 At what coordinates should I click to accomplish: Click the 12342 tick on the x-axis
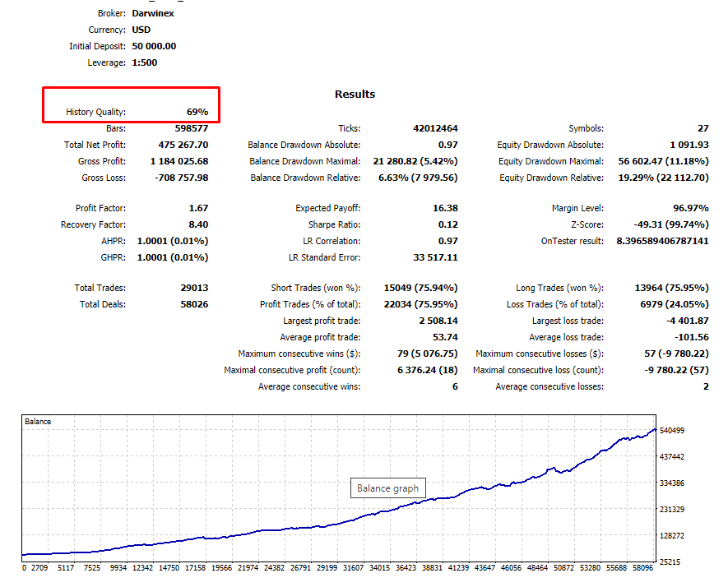coord(142,568)
